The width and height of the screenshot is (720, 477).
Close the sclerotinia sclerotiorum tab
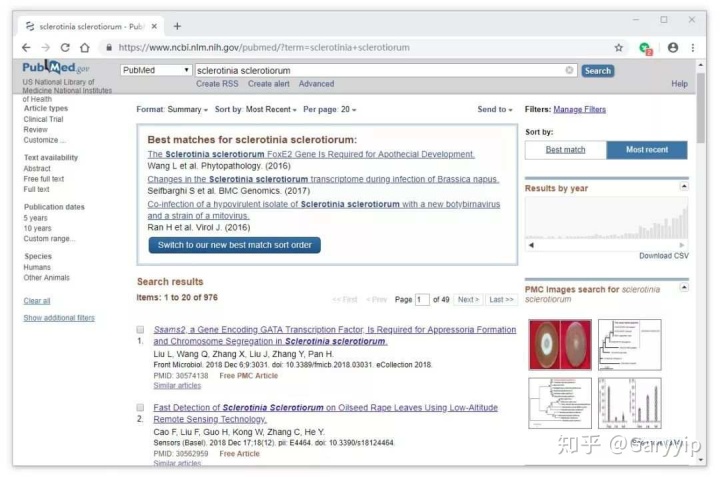(154, 27)
